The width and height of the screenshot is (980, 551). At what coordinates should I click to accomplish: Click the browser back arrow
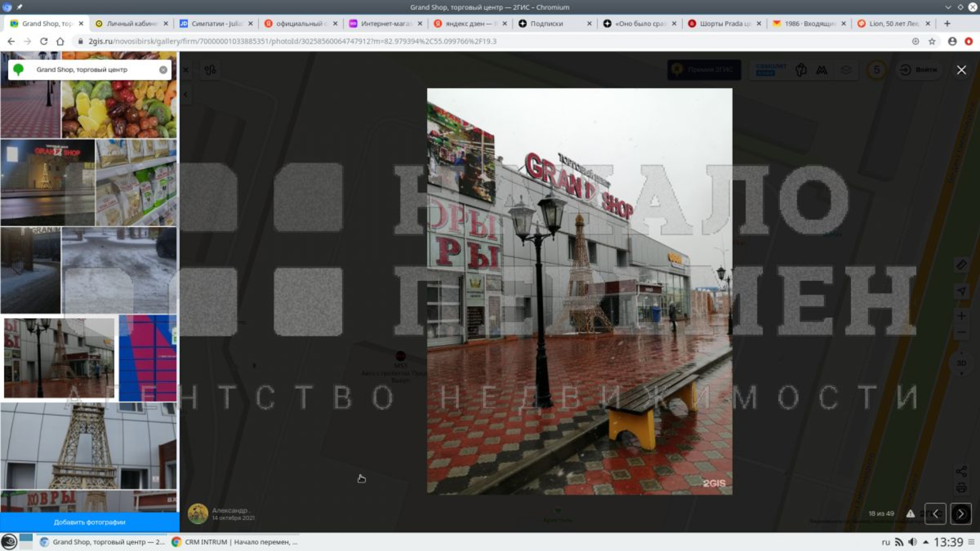coord(11,42)
